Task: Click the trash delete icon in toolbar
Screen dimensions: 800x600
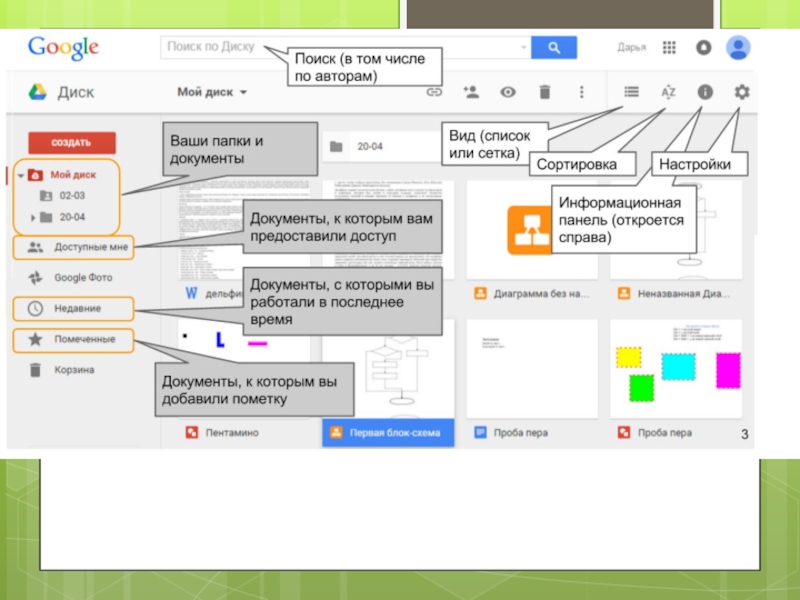Action: click(545, 92)
